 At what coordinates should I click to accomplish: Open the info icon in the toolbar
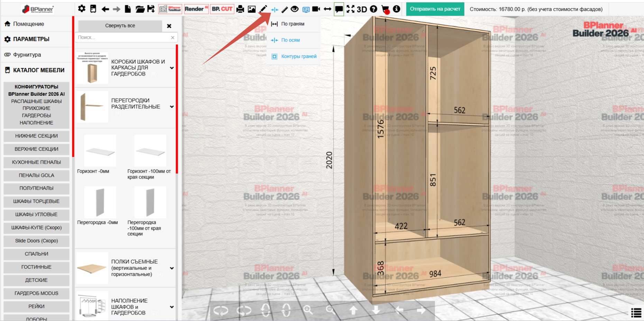coord(396,9)
